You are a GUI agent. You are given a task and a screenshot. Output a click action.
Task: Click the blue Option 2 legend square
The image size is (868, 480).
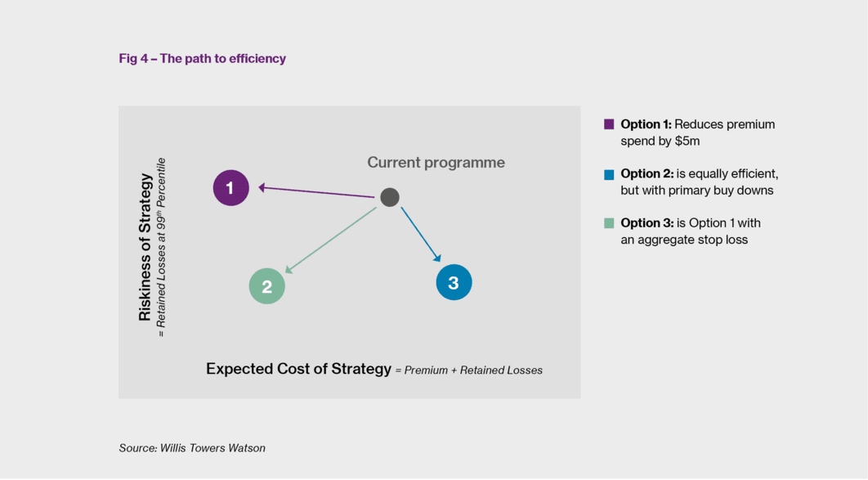click(x=609, y=175)
